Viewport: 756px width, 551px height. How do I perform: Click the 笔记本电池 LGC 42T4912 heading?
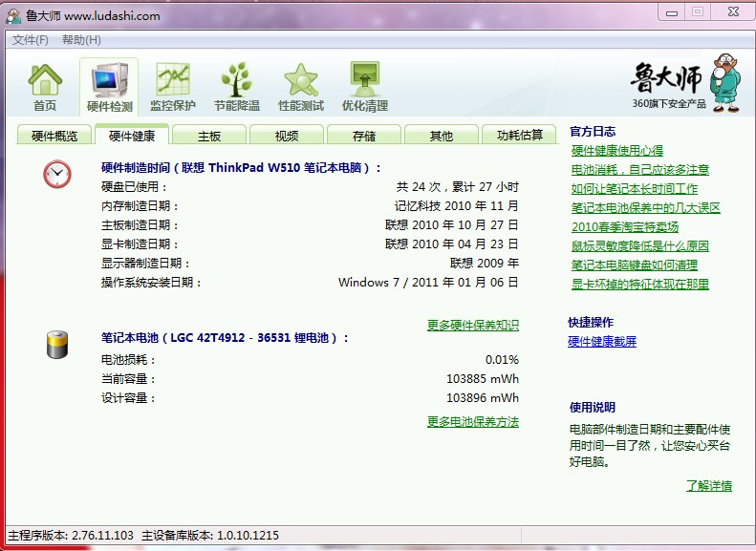(x=225, y=338)
